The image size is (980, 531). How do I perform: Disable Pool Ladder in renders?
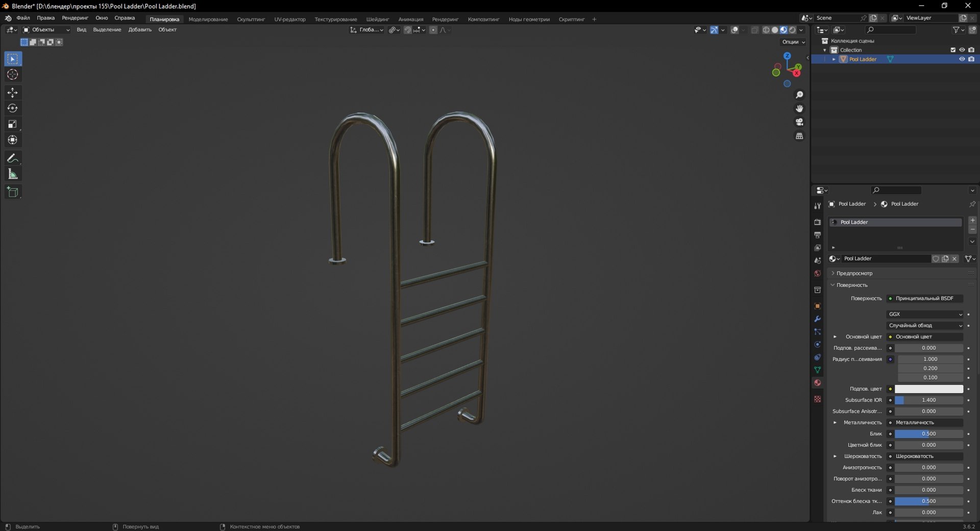tap(971, 59)
